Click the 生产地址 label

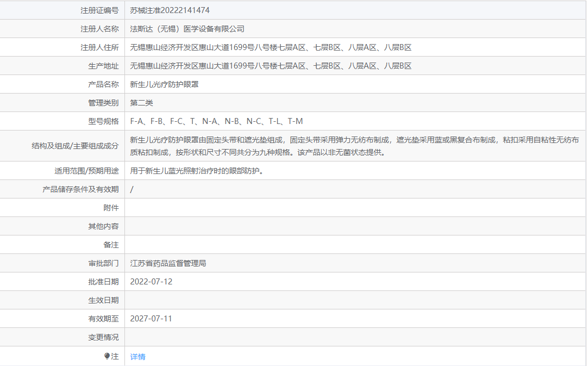click(103, 66)
